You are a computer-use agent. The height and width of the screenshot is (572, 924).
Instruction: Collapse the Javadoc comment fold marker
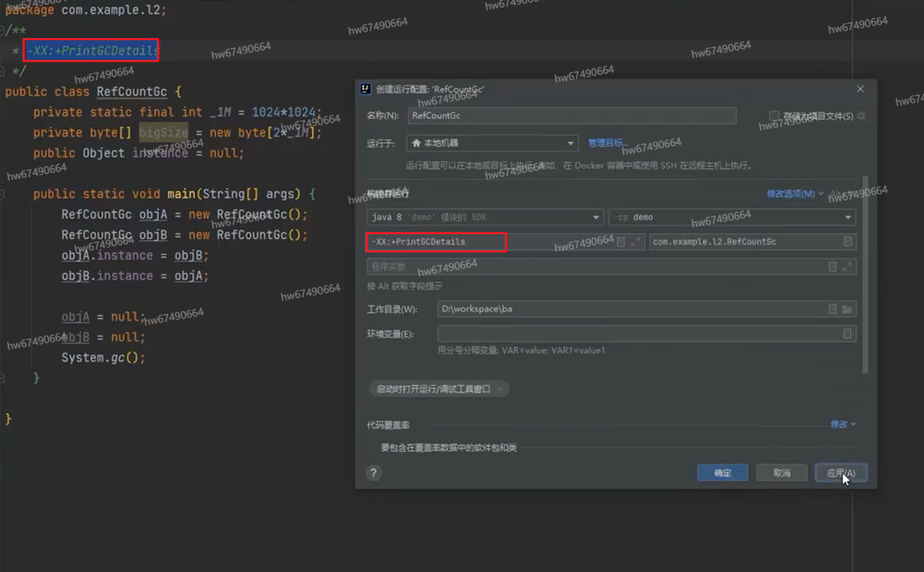[2, 30]
